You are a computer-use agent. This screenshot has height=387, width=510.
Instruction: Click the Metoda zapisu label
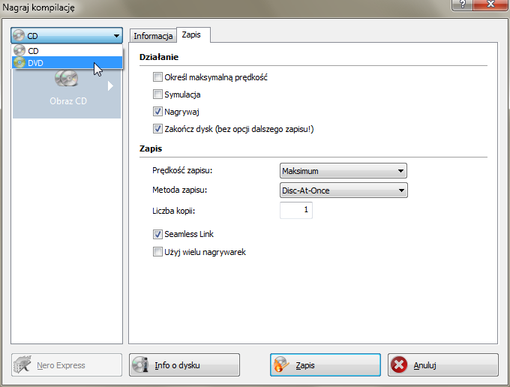(180, 190)
